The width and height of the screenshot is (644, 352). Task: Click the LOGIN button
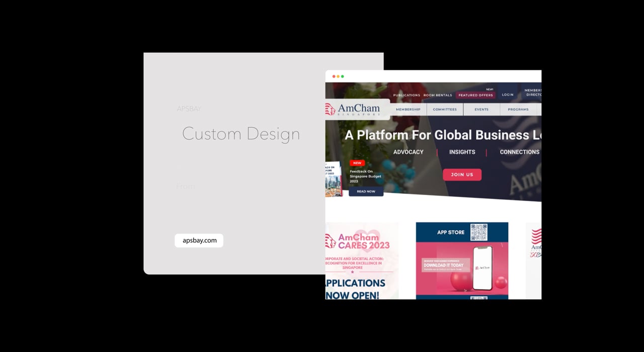pyautogui.click(x=508, y=95)
